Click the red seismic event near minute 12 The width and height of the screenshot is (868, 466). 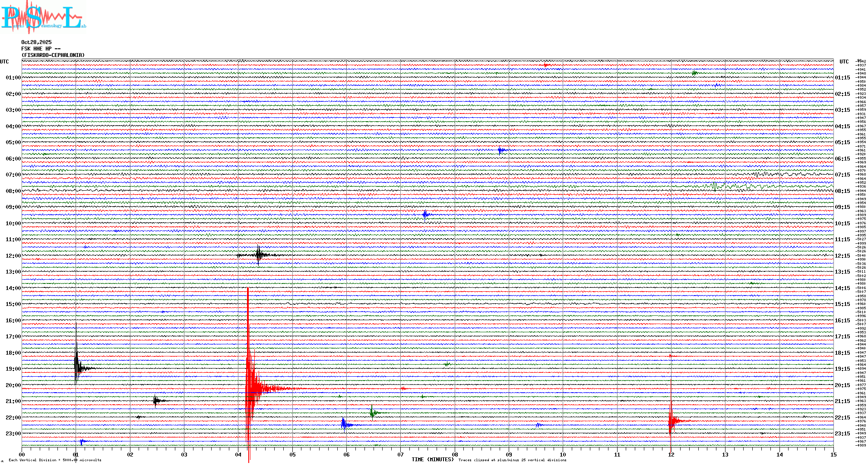[672, 421]
